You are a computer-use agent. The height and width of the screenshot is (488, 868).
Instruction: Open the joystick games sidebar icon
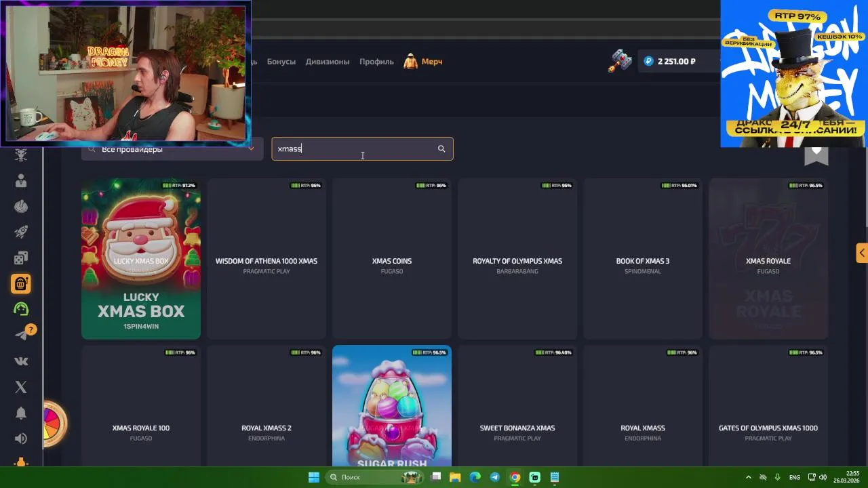[x=21, y=207]
